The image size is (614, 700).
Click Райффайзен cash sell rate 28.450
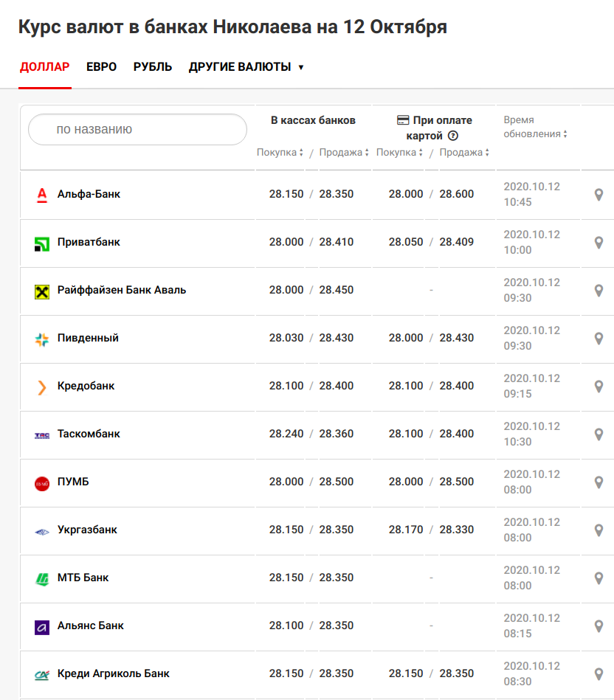point(337,290)
